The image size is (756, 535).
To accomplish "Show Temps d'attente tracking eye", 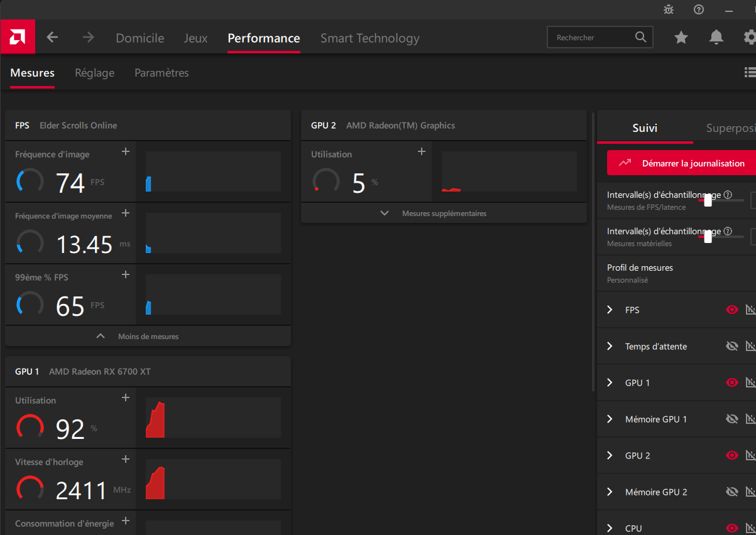I will coord(731,346).
